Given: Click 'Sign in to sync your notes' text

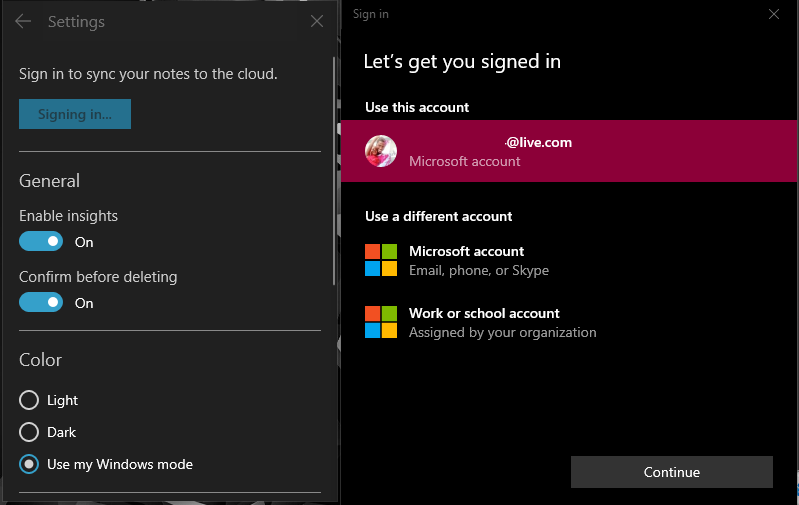Looking at the screenshot, I should point(148,74).
